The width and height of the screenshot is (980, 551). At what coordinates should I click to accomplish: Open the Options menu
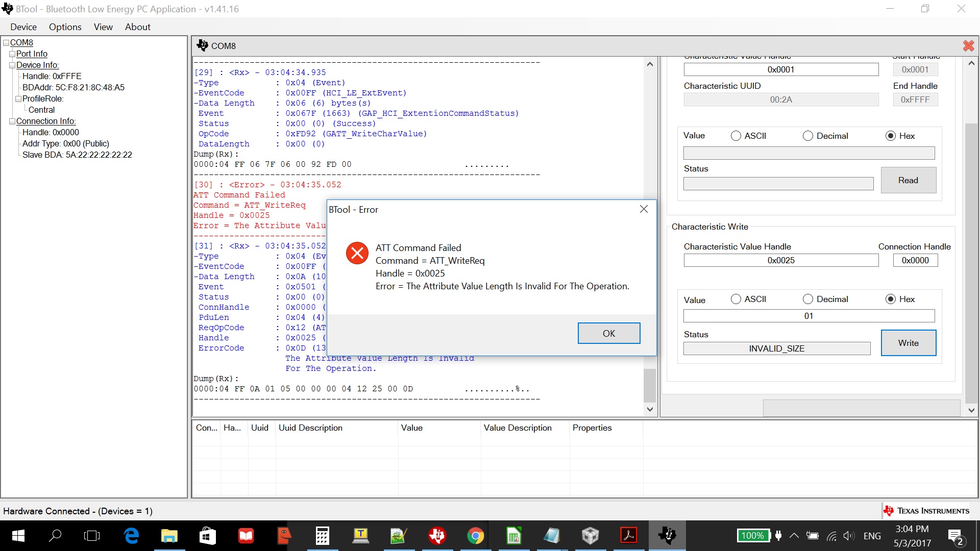tap(65, 27)
